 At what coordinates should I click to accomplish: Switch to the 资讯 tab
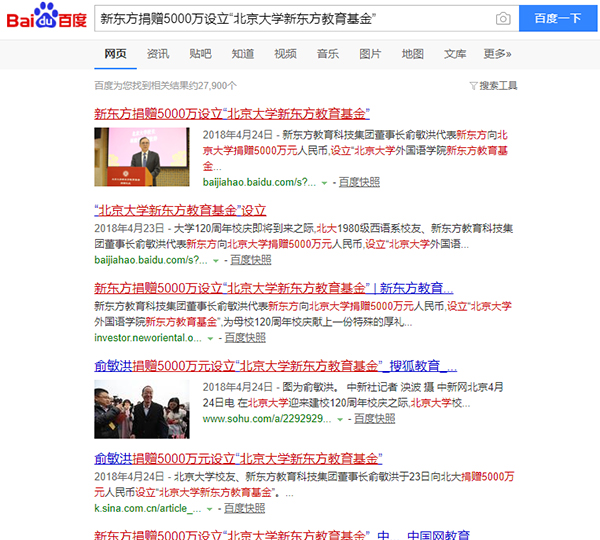[158, 54]
